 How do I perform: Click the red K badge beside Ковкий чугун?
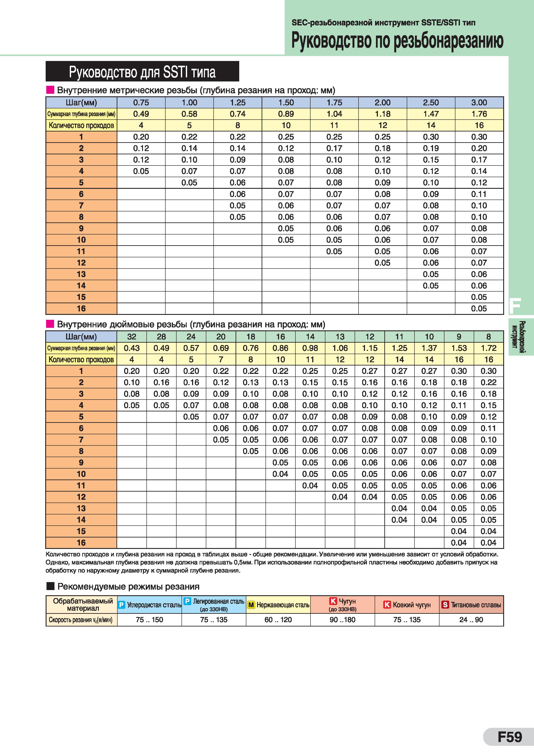[387, 605]
